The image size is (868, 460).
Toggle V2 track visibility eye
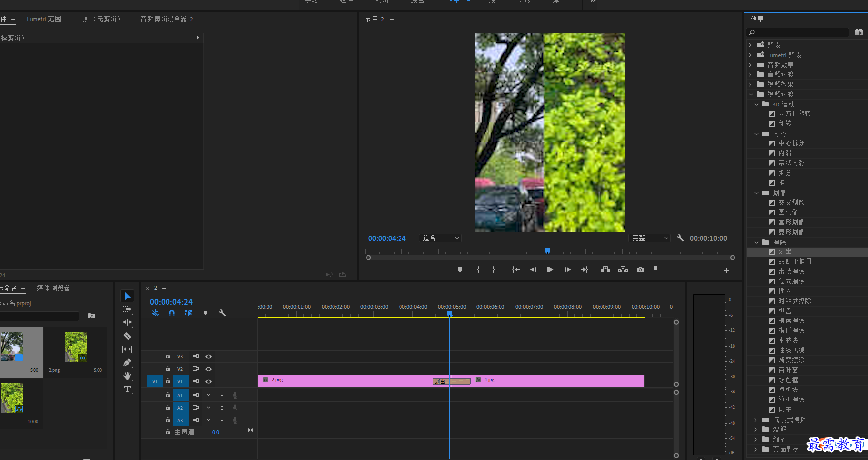pos(209,369)
